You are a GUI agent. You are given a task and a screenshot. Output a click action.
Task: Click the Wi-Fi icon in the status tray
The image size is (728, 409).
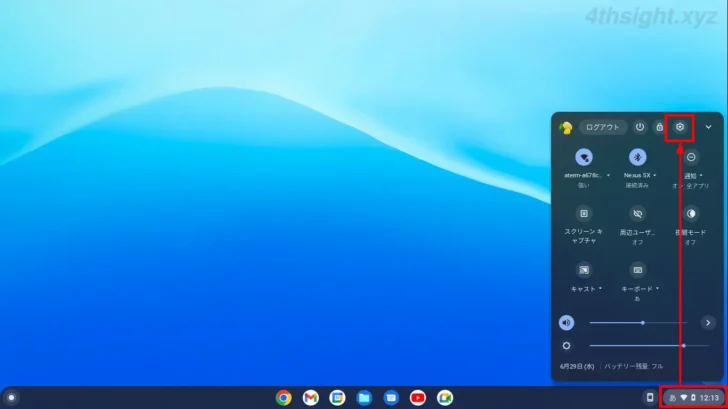coord(683,398)
